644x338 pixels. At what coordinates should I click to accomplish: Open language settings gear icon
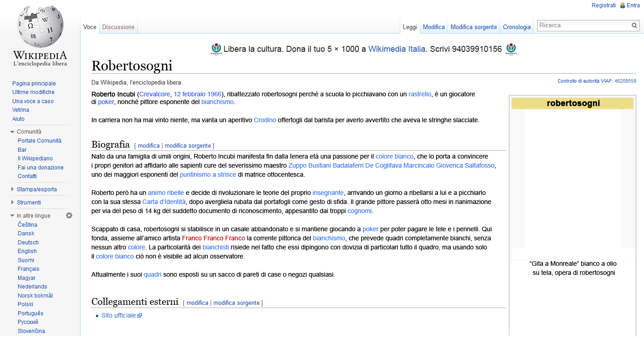tap(69, 215)
